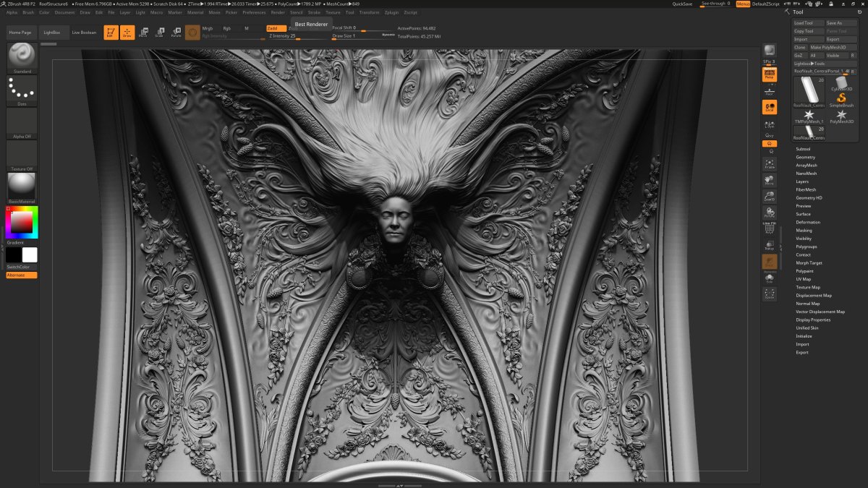Switch to Move mode in the top shelf
Image resolution: width=868 pixels, height=488 pixels.
pos(143,31)
